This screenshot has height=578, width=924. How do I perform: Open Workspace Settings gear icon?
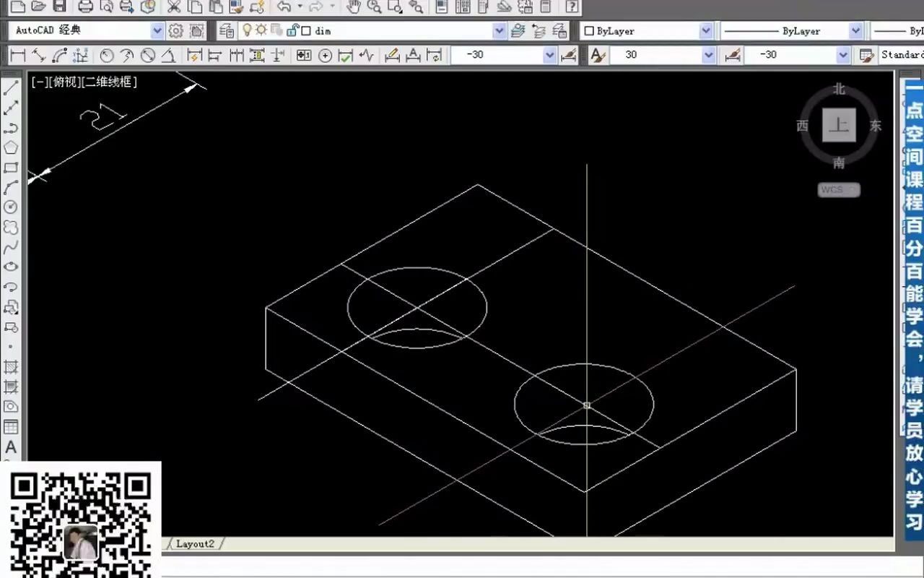(x=176, y=31)
